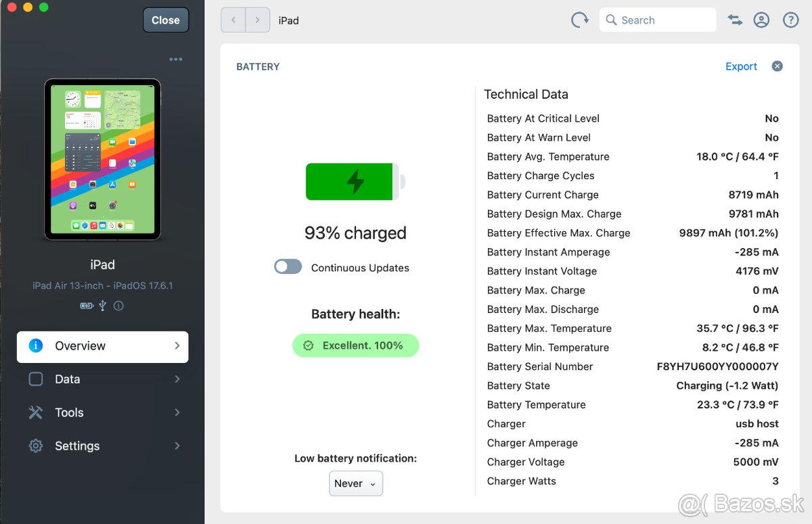Click the refresh arrow icon in toolbar
The image size is (812, 524).
[580, 20]
